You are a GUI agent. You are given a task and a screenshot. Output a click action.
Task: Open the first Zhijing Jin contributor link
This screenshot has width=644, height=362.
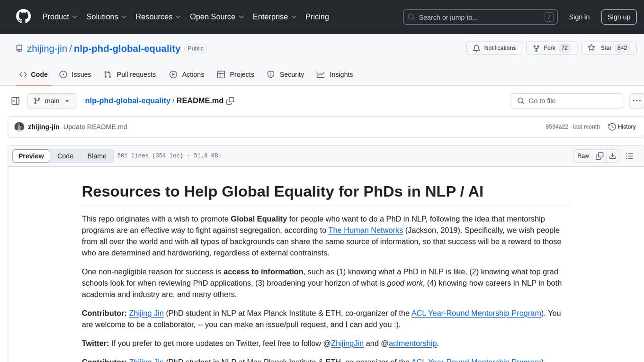[x=146, y=313]
